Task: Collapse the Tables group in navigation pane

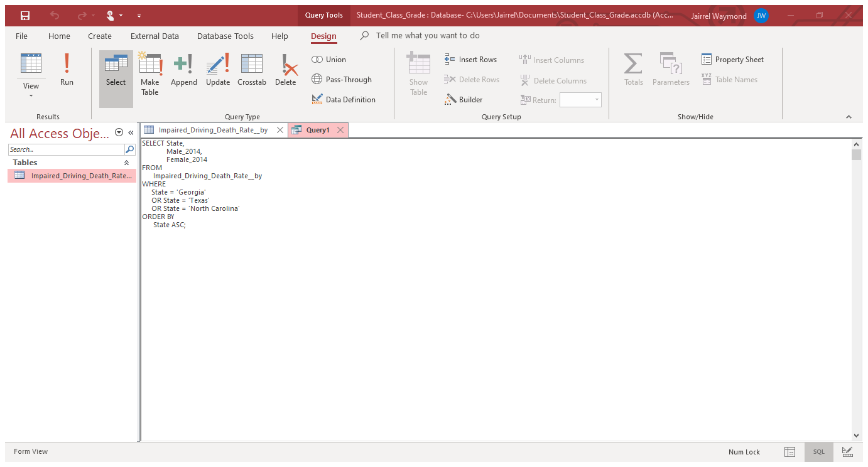Action: click(126, 163)
